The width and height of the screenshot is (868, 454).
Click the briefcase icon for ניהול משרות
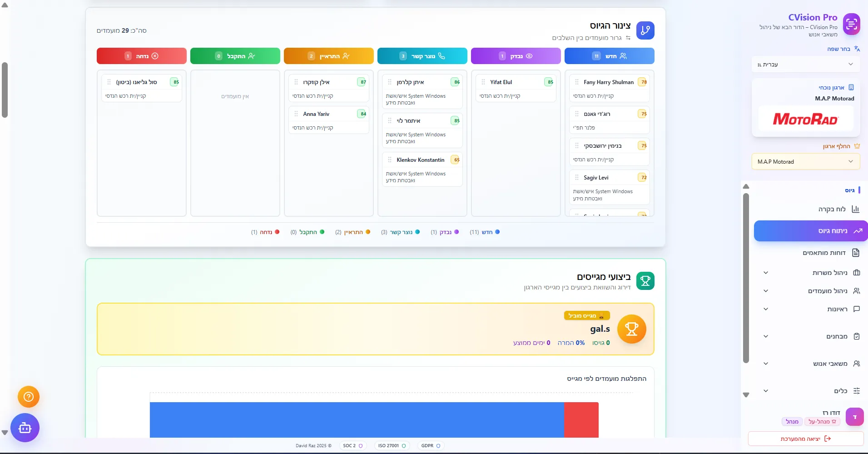point(857,273)
